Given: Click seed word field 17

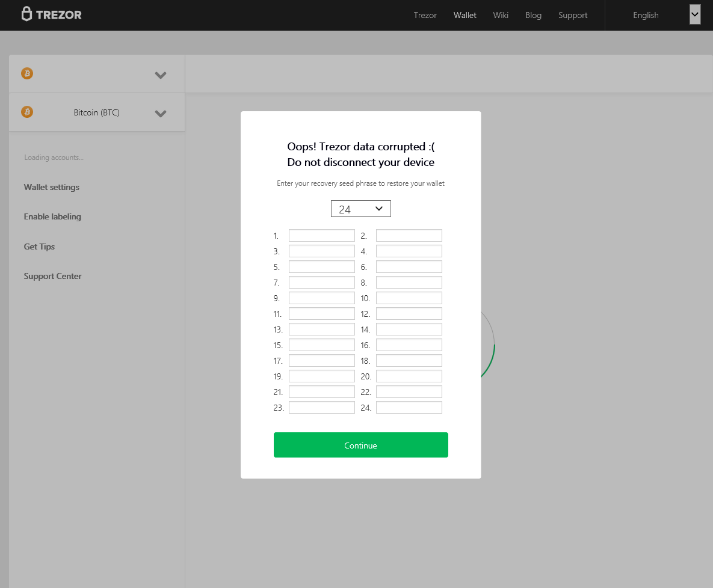Looking at the screenshot, I should pyautogui.click(x=321, y=360).
